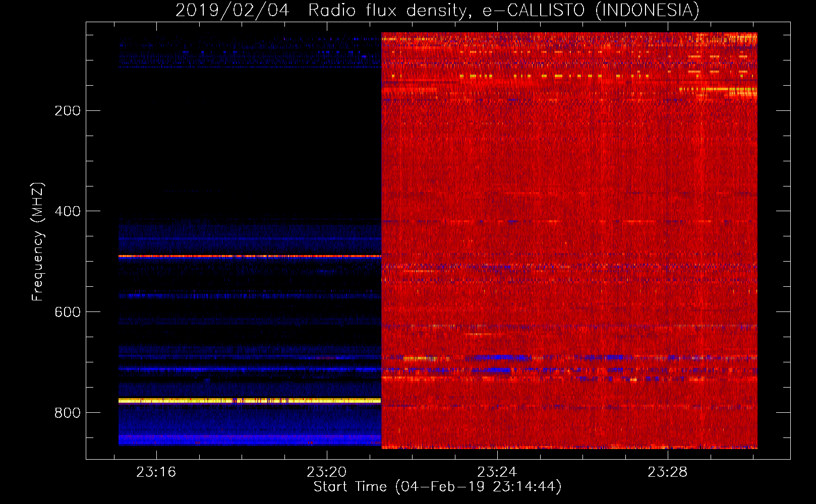Click the '200' frequency tick label
This screenshot has height=504, width=816.
click(x=68, y=110)
